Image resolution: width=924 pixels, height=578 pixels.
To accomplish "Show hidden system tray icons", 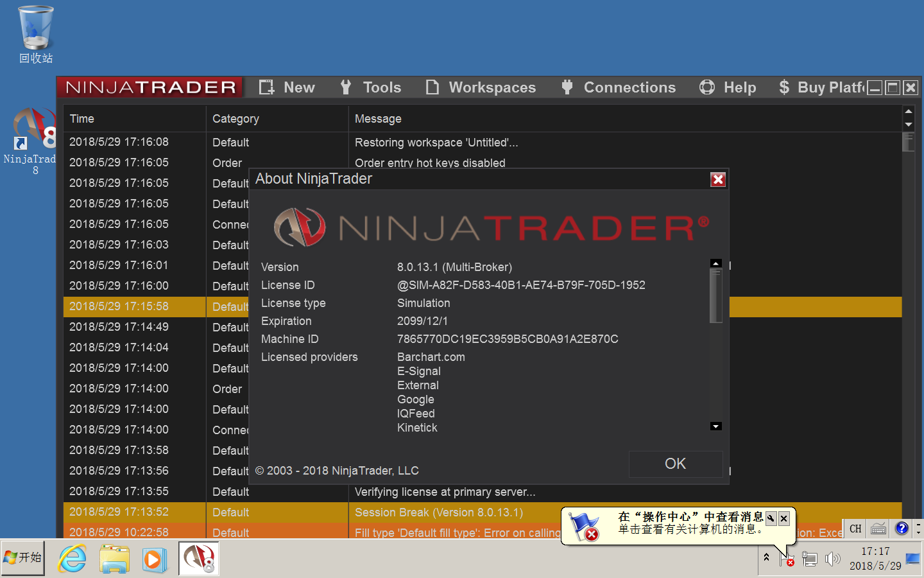I will (766, 558).
